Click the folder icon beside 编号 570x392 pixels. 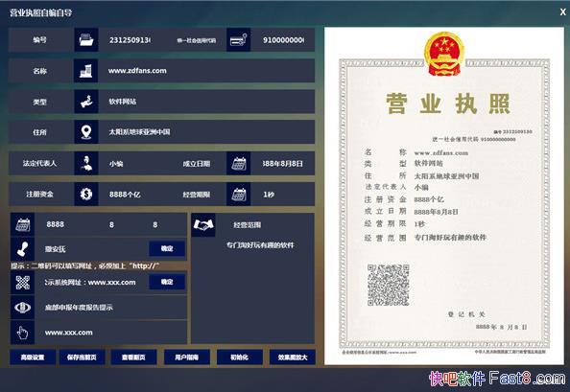coord(86,39)
